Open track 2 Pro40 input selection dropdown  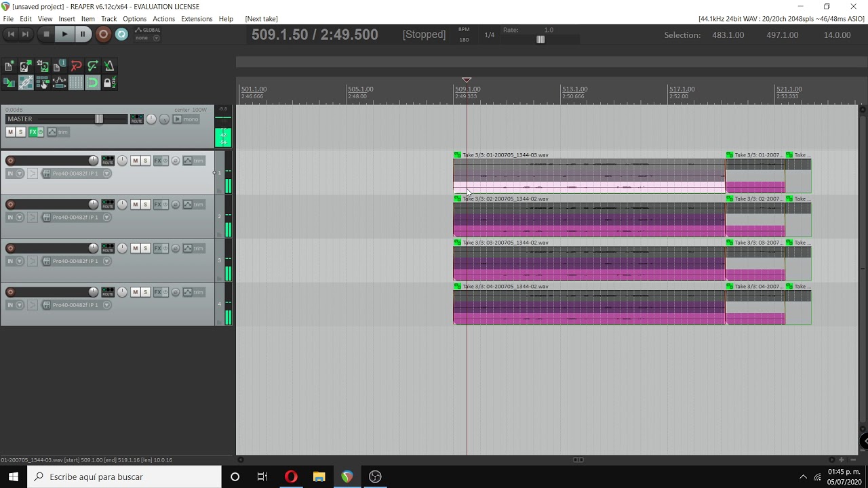(x=77, y=218)
